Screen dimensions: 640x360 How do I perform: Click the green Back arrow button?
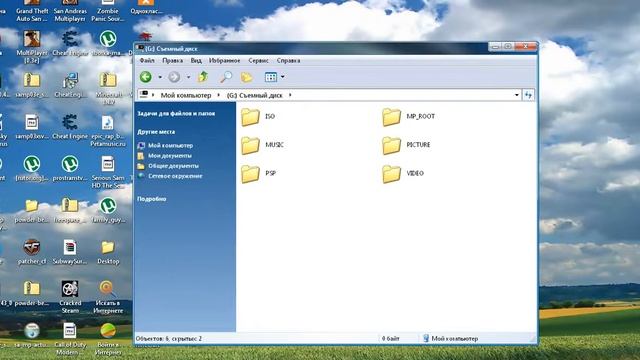click(x=146, y=77)
